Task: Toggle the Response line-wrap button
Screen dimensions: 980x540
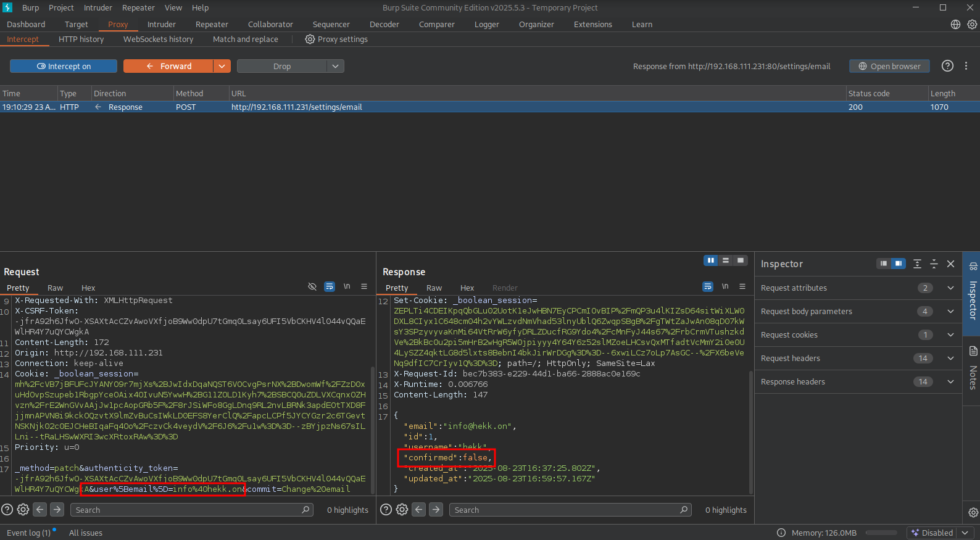Action: click(x=708, y=287)
